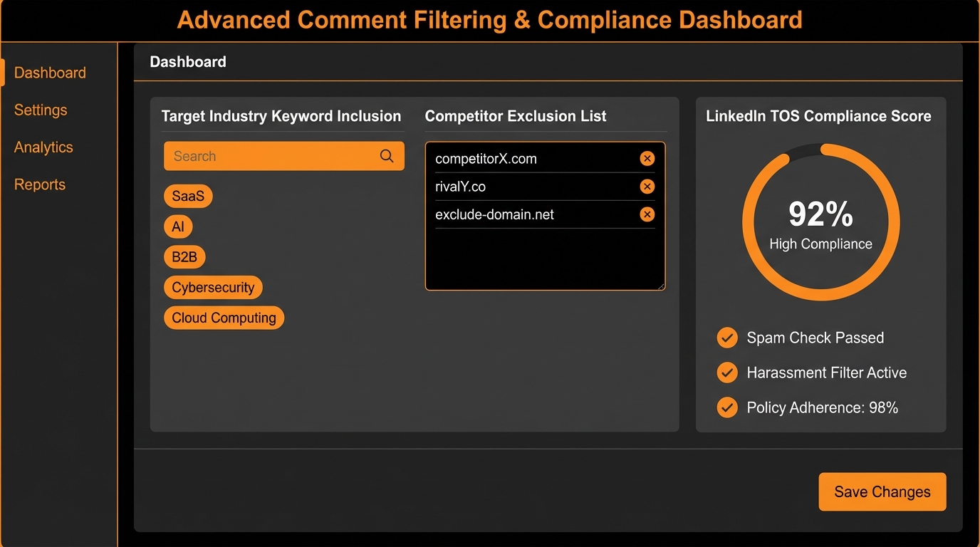Grab the exclusion list resize handle
The image size is (980, 547).
click(660, 286)
